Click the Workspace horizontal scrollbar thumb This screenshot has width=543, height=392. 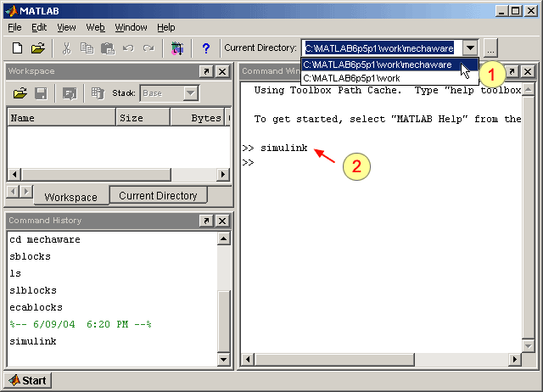[x=96, y=175]
